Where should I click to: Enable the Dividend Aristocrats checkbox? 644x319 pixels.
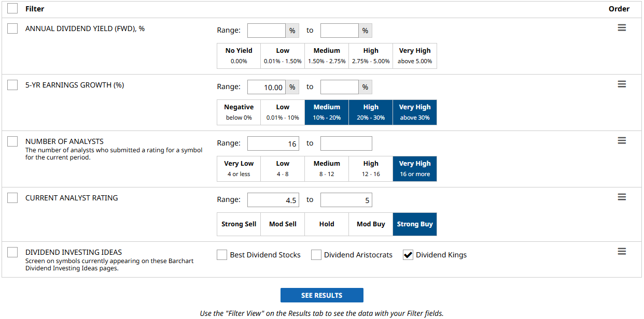pos(316,255)
